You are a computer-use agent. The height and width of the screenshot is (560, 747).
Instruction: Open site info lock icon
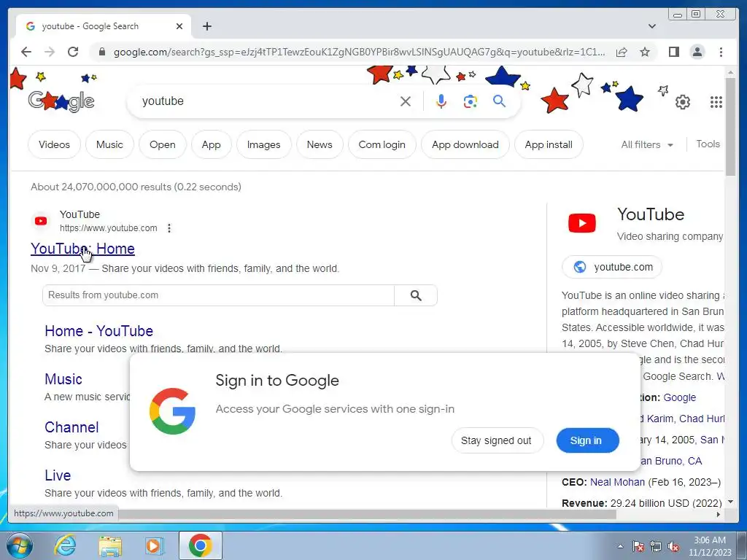(x=101, y=52)
